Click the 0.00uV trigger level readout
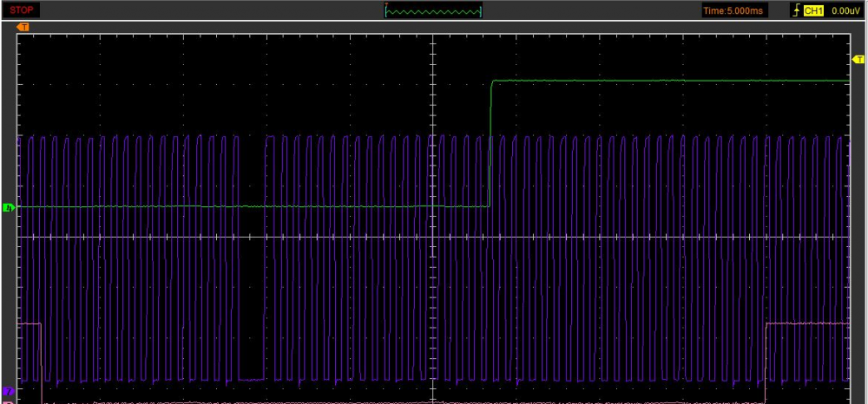 [845, 10]
